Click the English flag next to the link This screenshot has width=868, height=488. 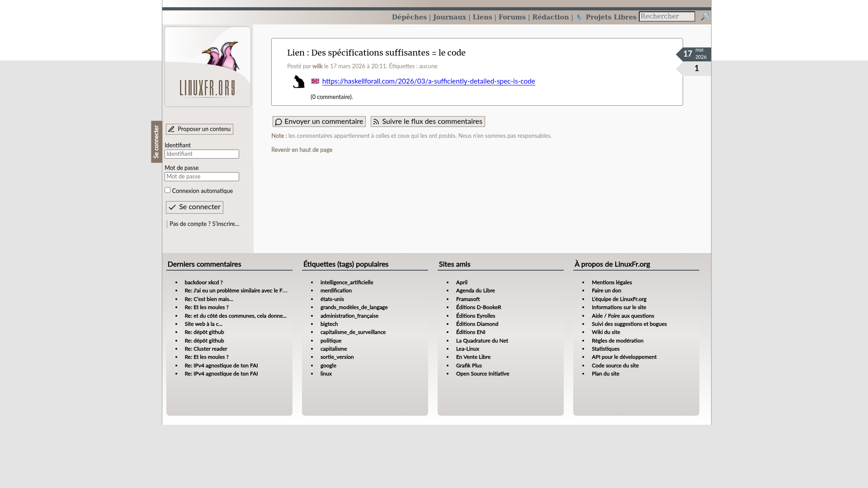pyautogui.click(x=315, y=81)
